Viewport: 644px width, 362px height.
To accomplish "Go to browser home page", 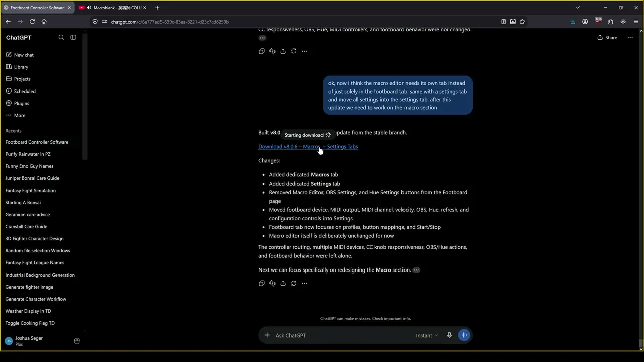I will pos(44,22).
